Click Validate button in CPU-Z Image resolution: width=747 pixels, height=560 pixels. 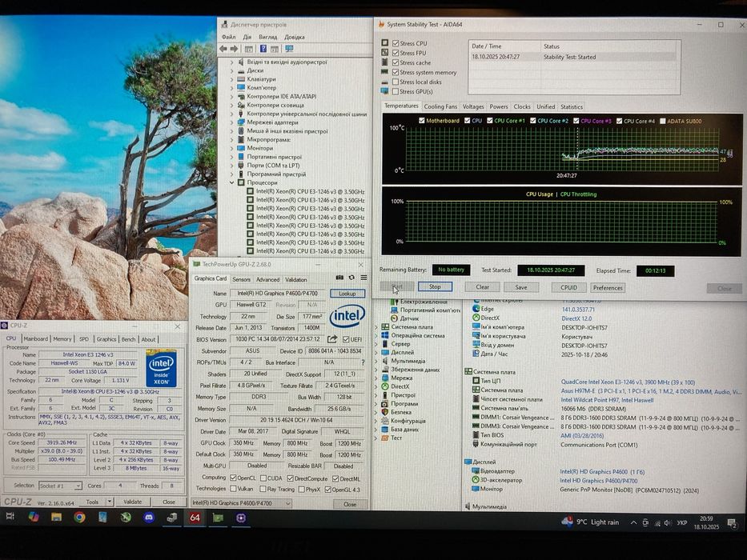(132, 502)
